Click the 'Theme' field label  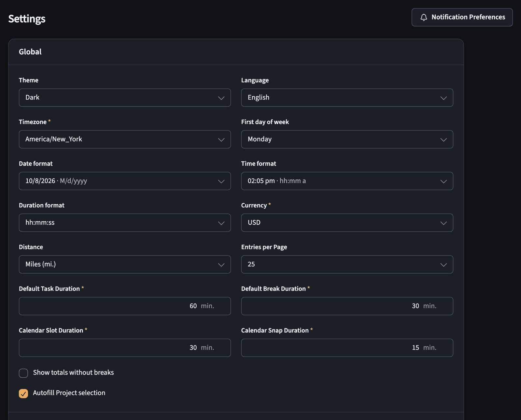(29, 80)
